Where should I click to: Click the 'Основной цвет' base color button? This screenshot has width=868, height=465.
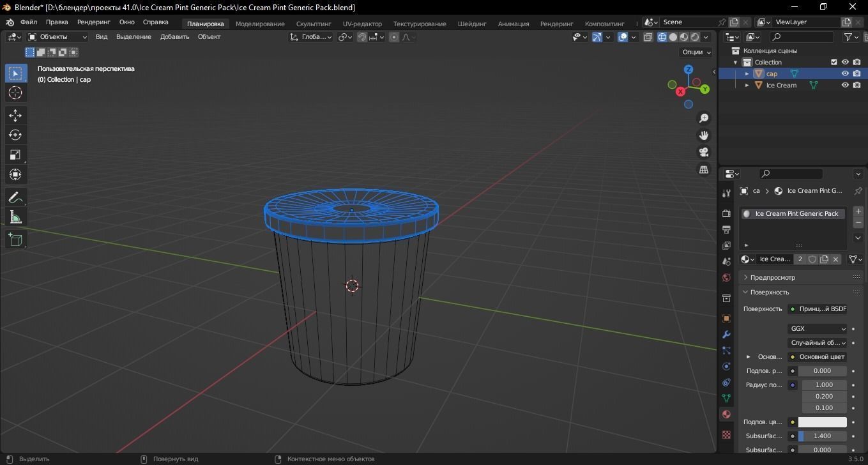click(818, 357)
